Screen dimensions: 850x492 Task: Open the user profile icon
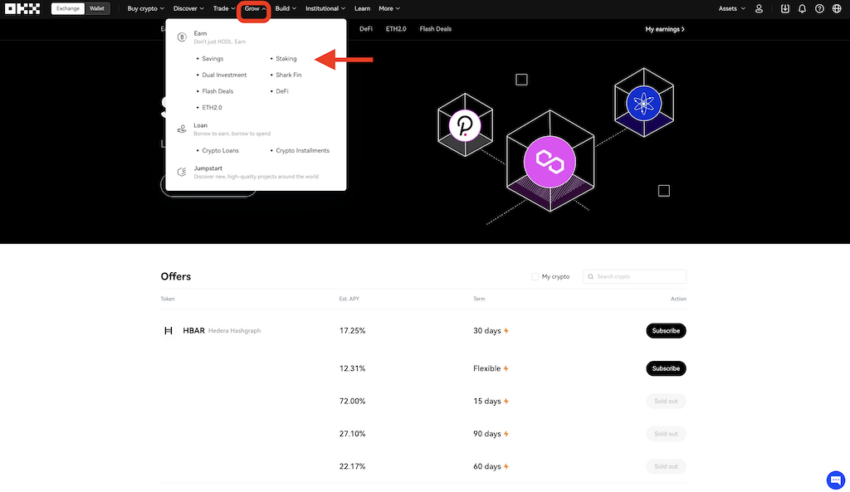click(759, 9)
